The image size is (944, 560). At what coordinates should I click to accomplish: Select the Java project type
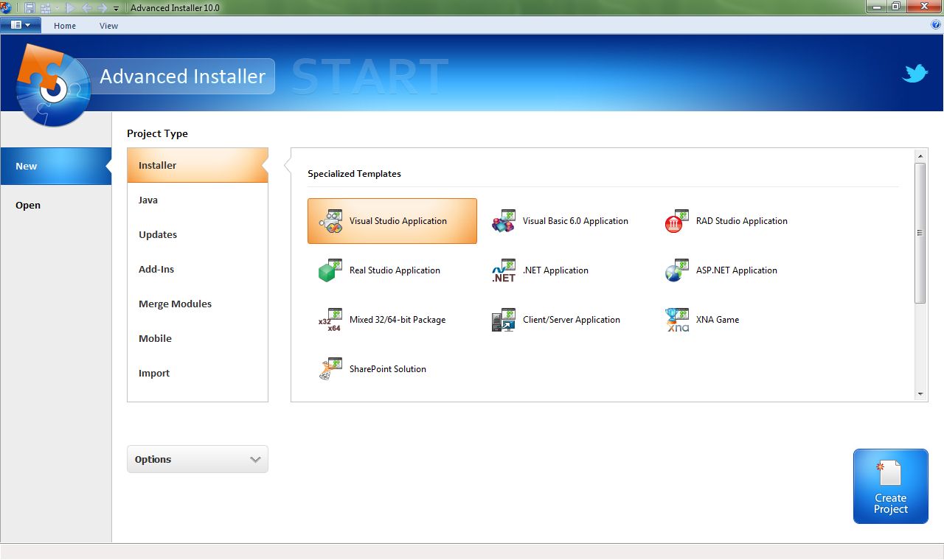click(198, 200)
